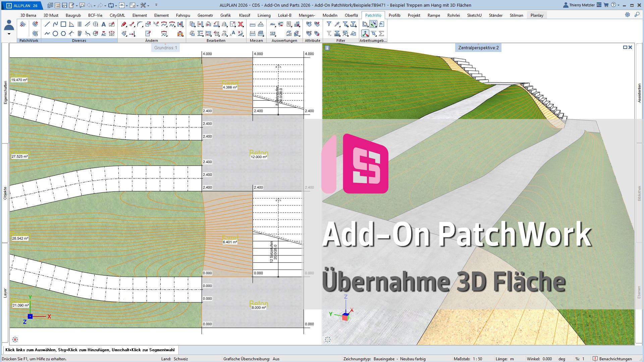644x362 pixels.
Task: Toggle the highlighted diagonal arrows button
Action: pyautogui.click(x=373, y=24)
